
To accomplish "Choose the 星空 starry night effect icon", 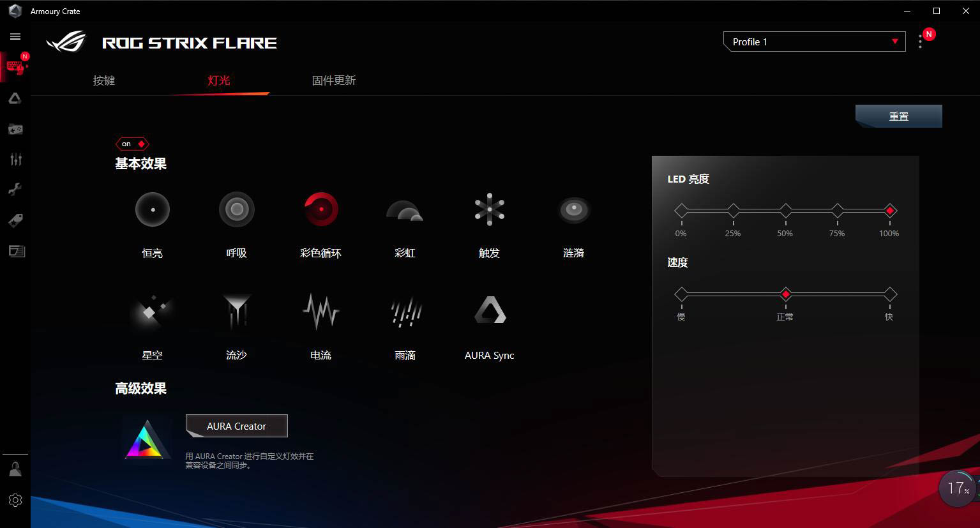I will click(152, 312).
